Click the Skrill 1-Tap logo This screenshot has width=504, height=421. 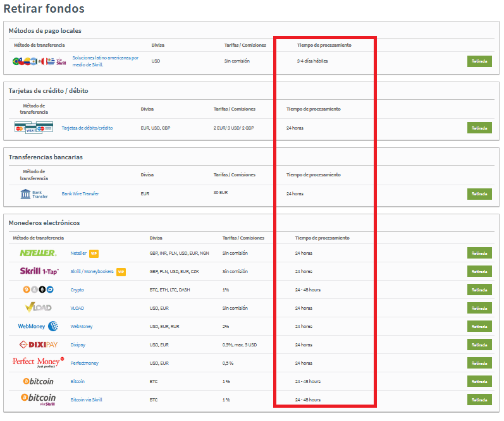pos(39,271)
